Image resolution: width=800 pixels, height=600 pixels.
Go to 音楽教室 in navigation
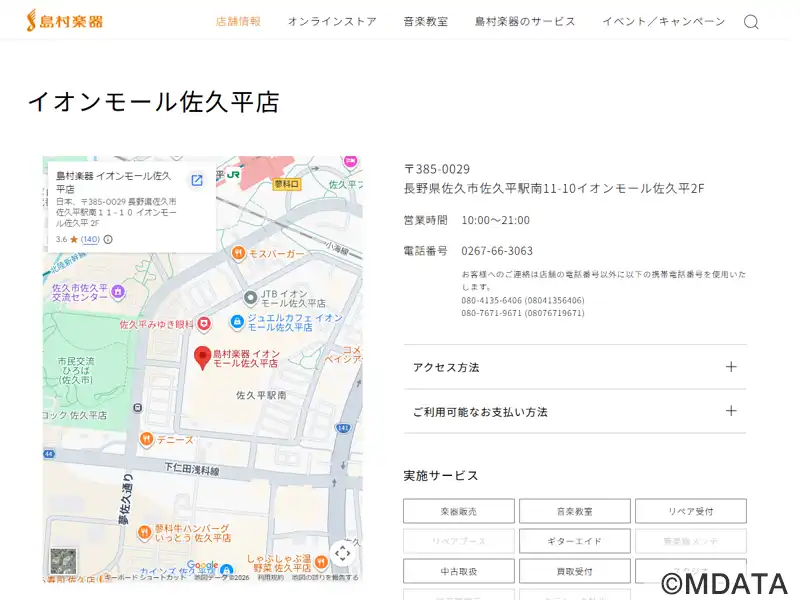coord(425,21)
